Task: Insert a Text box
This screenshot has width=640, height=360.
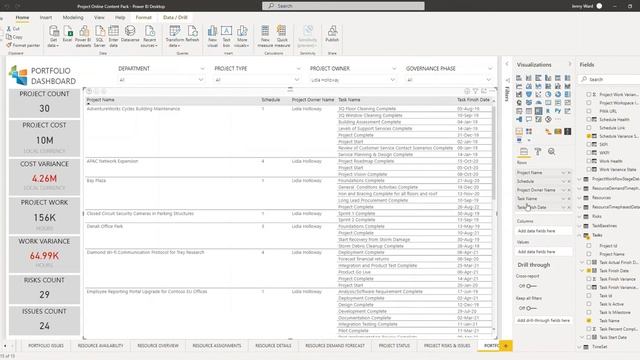Action: pos(227,36)
